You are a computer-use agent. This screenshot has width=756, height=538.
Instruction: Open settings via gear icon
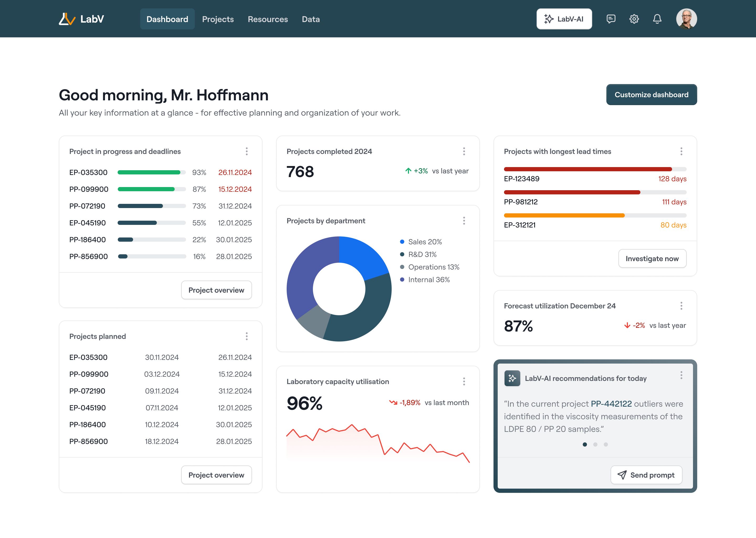point(634,19)
